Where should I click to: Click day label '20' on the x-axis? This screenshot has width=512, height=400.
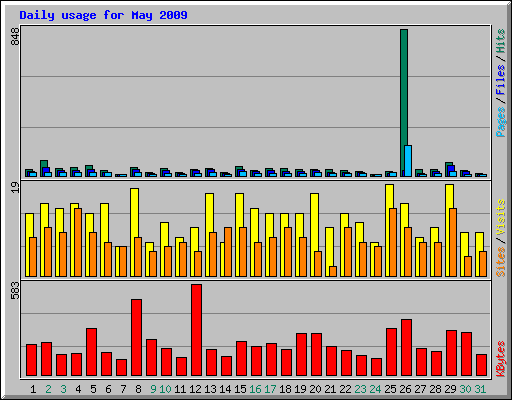[315, 389]
